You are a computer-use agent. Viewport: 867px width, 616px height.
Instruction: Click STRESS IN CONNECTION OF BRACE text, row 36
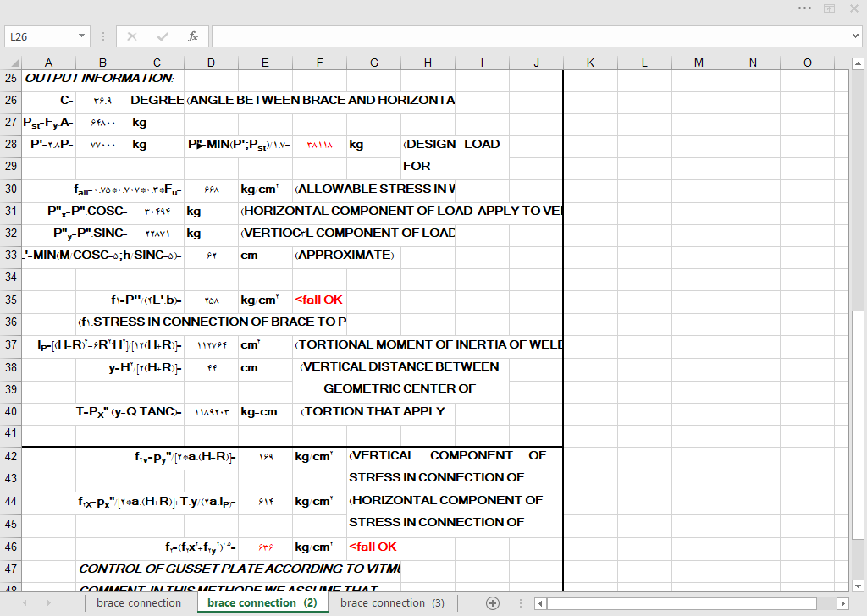click(213, 322)
